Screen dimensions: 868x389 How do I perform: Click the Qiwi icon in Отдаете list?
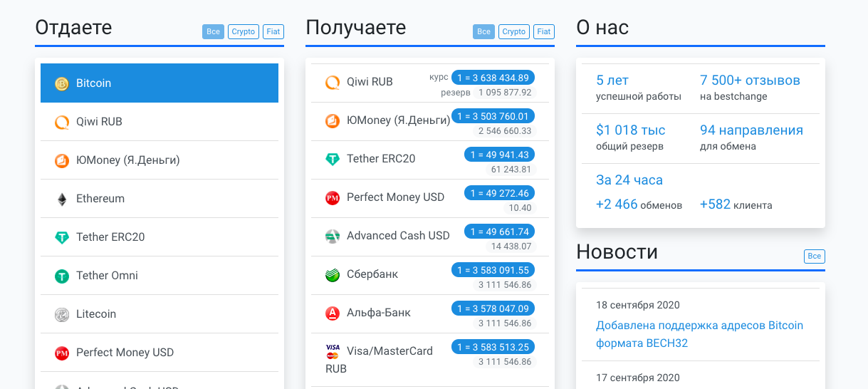click(62, 122)
